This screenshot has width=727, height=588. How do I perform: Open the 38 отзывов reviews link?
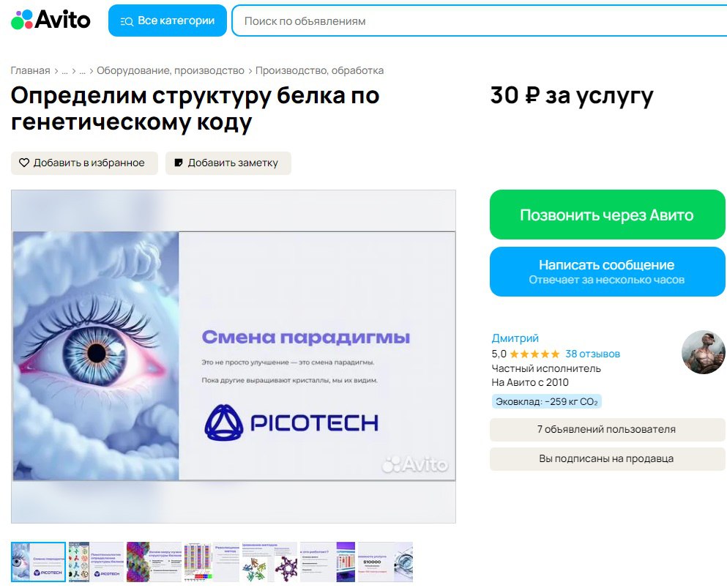click(592, 354)
